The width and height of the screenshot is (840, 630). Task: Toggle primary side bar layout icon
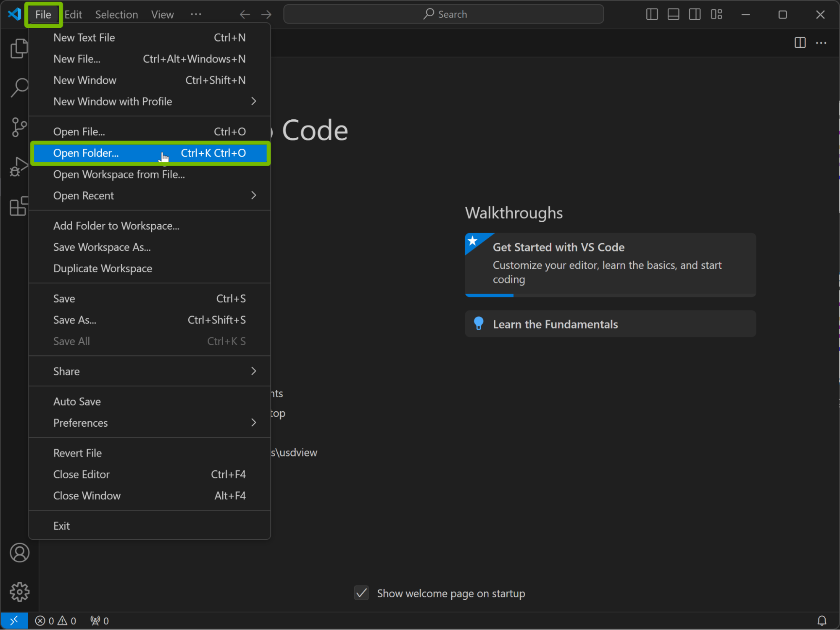click(x=652, y=14)
